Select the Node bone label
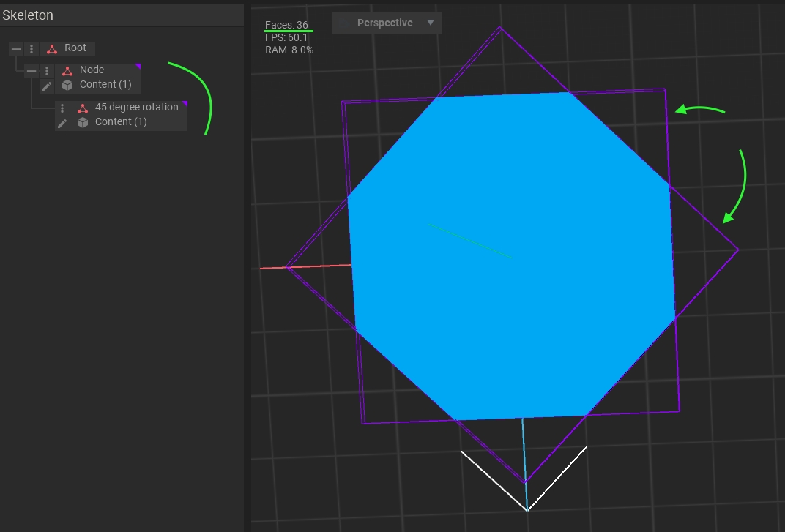 [92, 70]
